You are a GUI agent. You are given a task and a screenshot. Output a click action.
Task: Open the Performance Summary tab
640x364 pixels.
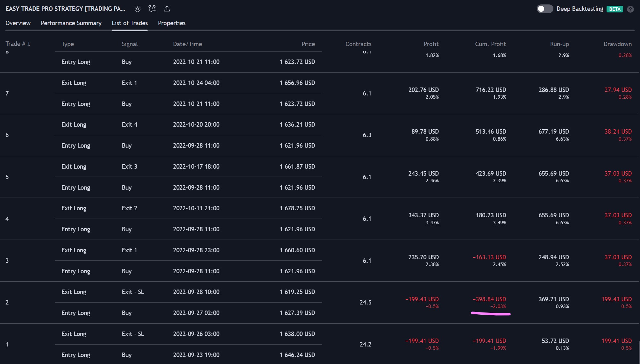[x=71, y=23]
